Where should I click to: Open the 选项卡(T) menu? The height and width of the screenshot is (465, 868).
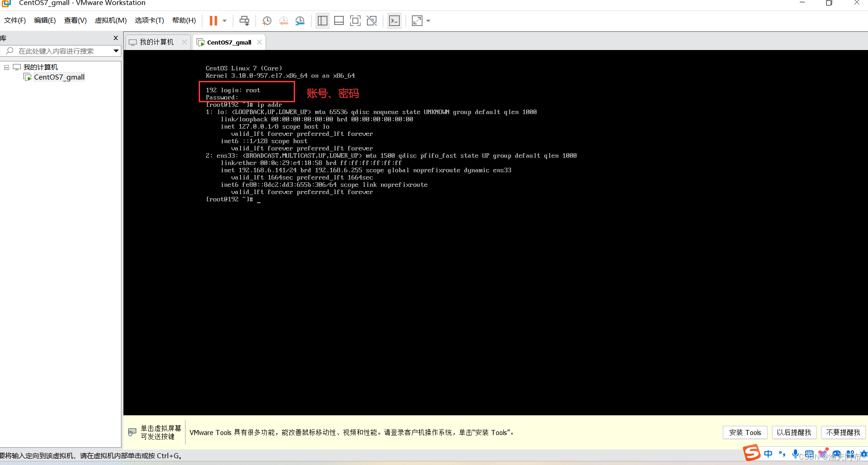point(149,20)
